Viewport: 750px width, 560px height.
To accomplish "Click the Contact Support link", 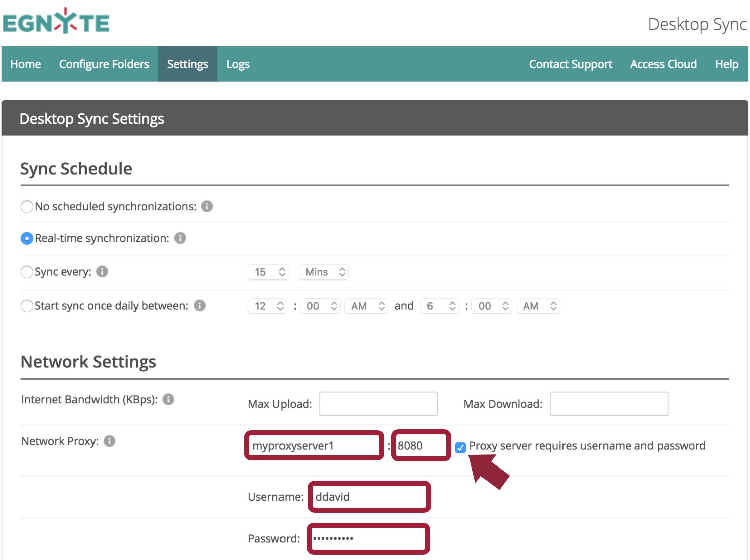I will tap(571, 64).
